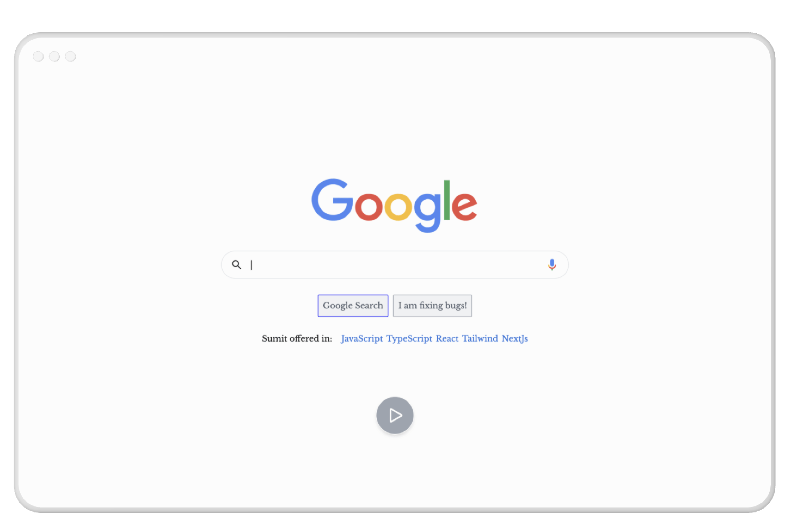Select the React link
The image size is (791, 532).
click(447, 339)
